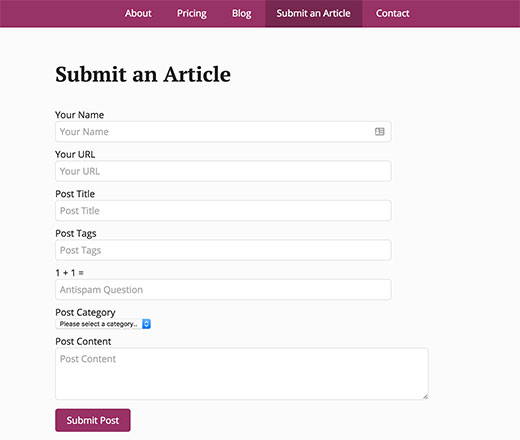Click the 1 + 1 = label

(69, 273)
